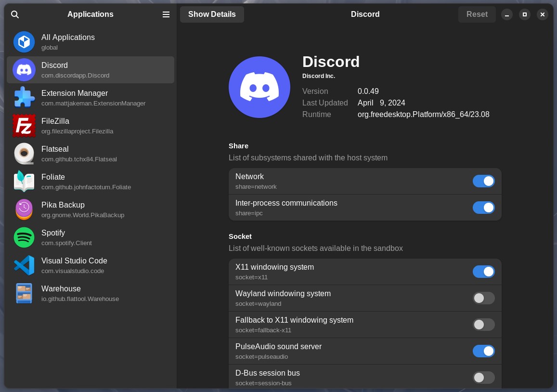Click com.discordapp.Discord list entry text
The height and width of the screenshot is (392, 557).
click(75, 75)
